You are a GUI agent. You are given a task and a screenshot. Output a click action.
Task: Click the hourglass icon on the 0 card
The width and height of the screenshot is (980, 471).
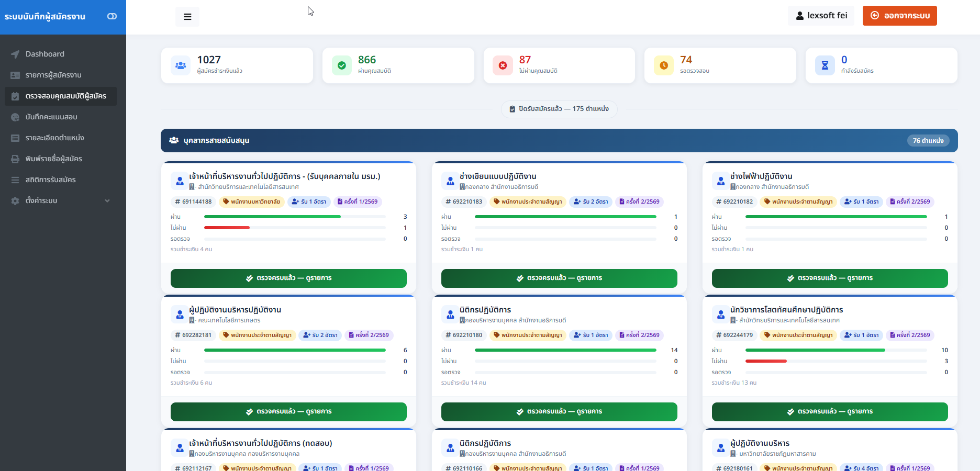click(x=825, y=65)
